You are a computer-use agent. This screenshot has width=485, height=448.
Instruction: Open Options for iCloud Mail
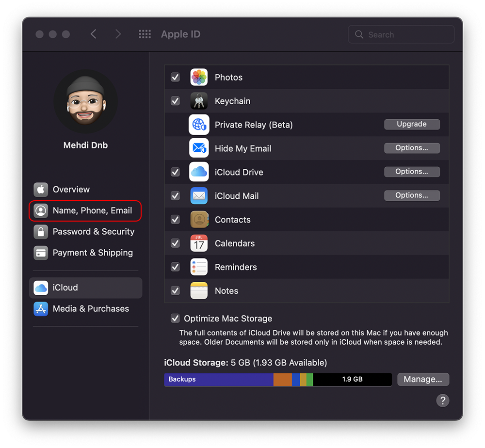412,196
